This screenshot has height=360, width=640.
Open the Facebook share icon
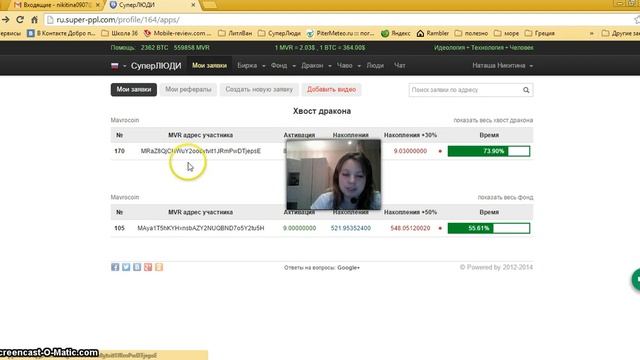click(x=115, y=267)
